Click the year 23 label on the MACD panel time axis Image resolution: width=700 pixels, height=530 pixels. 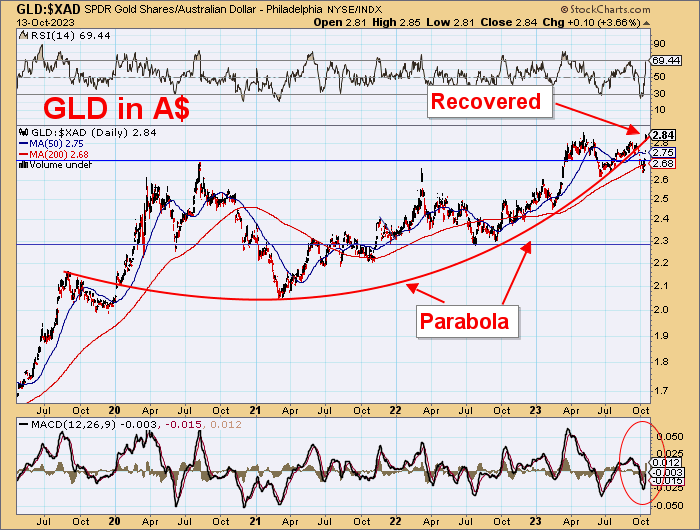tap(535, 521)
